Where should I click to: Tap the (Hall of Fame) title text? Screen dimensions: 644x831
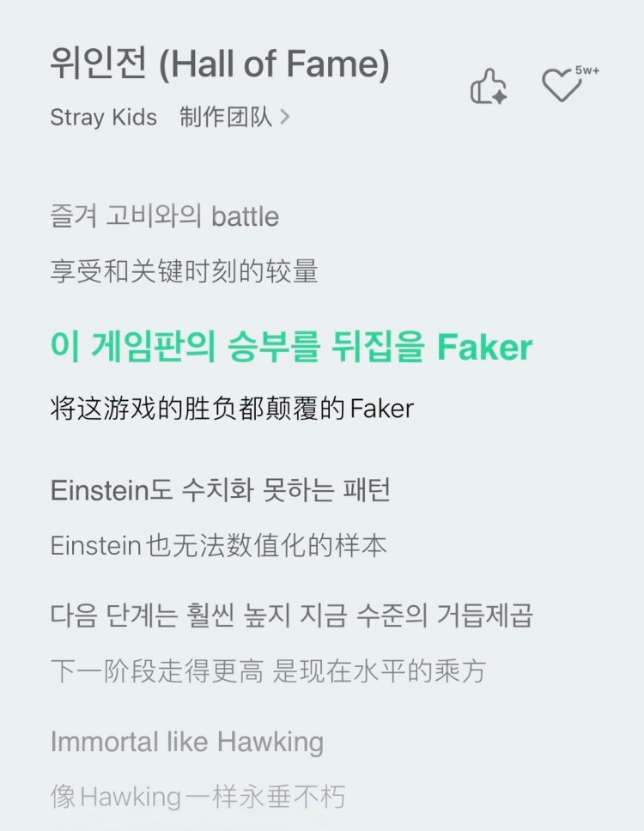pyautogui.click(x=274, y=66)
